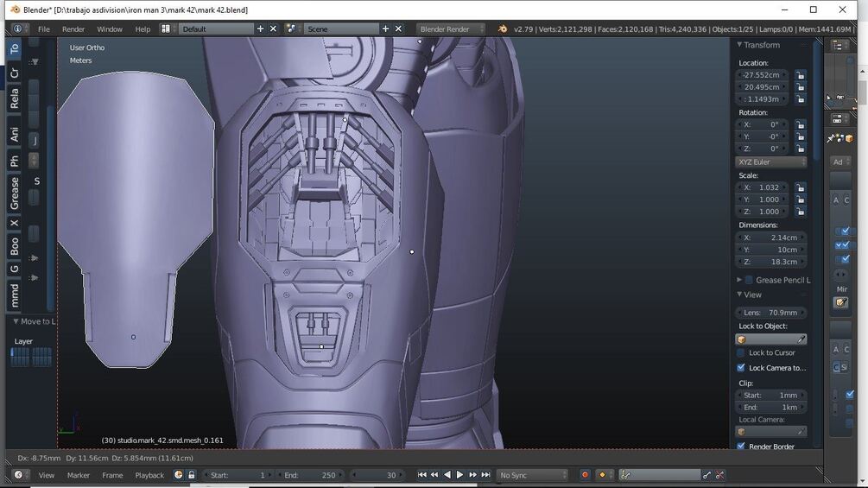Toggle the timeline preview range clock icon

[178, 475]
